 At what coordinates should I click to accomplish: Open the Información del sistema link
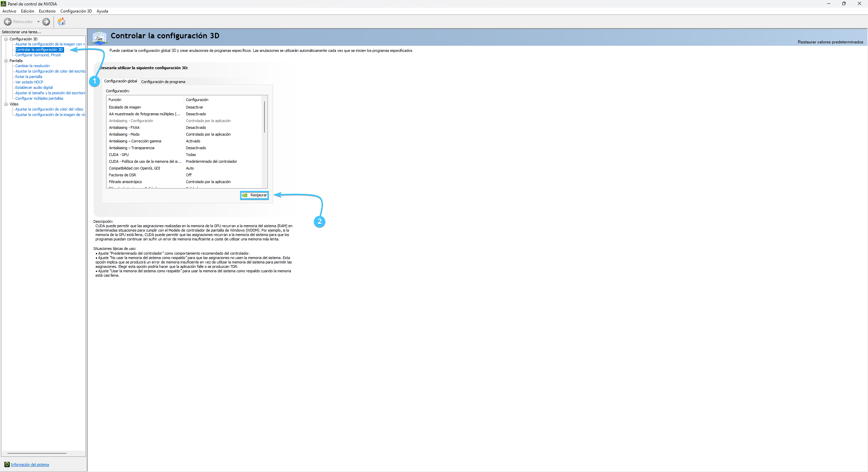click(30, 465)
